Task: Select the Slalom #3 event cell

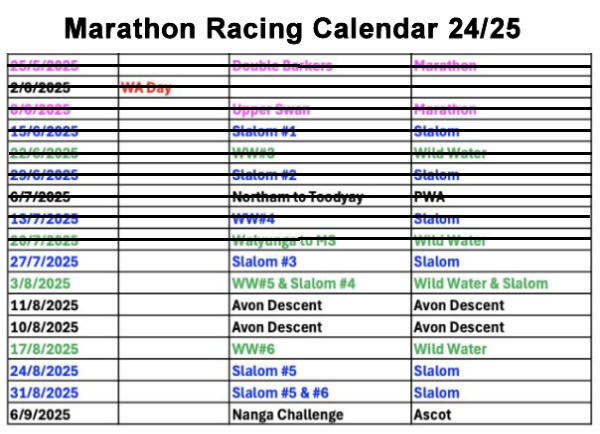Action: pos(265,262)
